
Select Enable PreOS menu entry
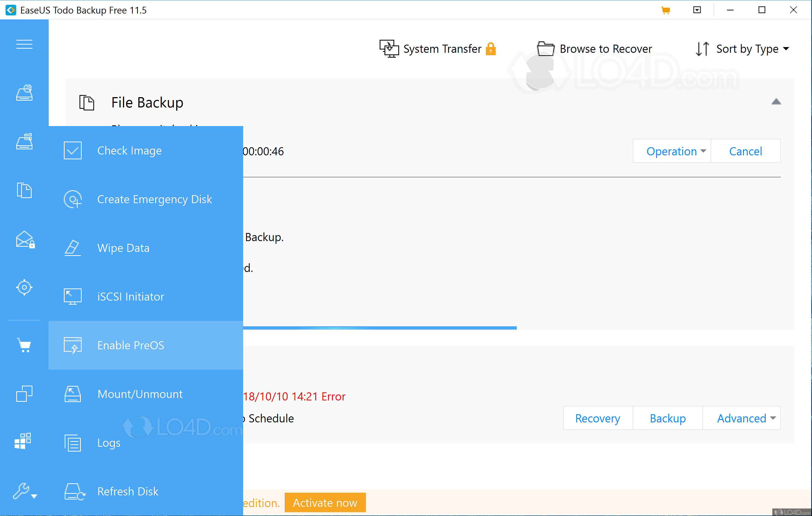146,345
